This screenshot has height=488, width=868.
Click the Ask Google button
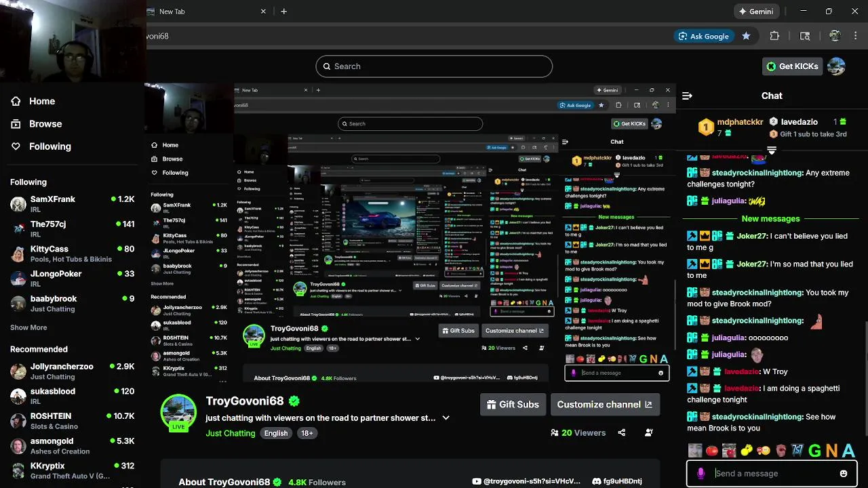pos(703,36)
